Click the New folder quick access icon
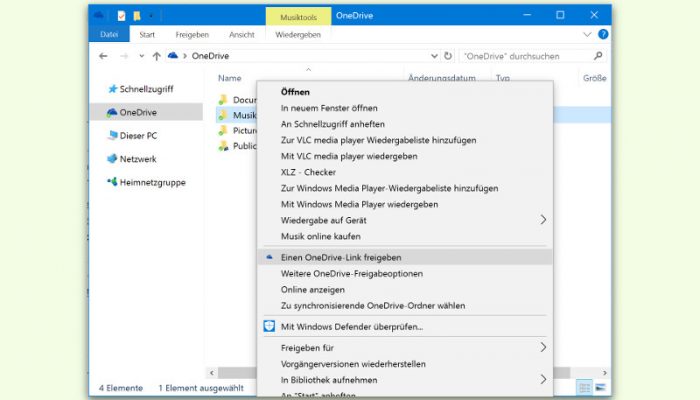 point(137,16)
